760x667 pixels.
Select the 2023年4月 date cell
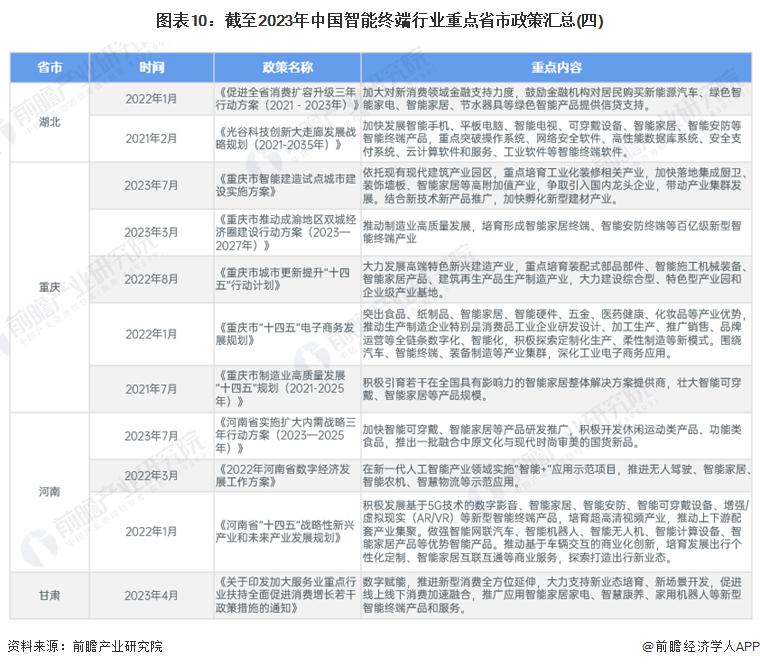point(151,593)
